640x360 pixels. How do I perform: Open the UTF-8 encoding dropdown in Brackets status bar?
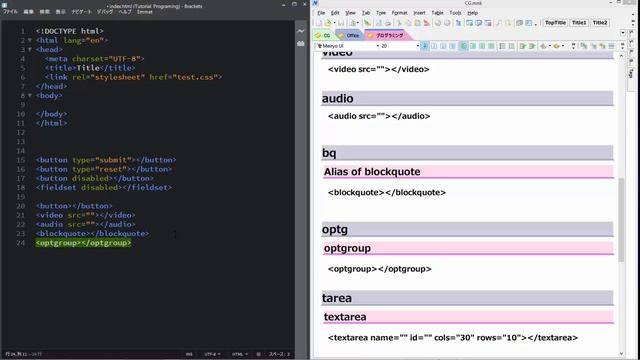pyautogui.click(x=212, y=354)
